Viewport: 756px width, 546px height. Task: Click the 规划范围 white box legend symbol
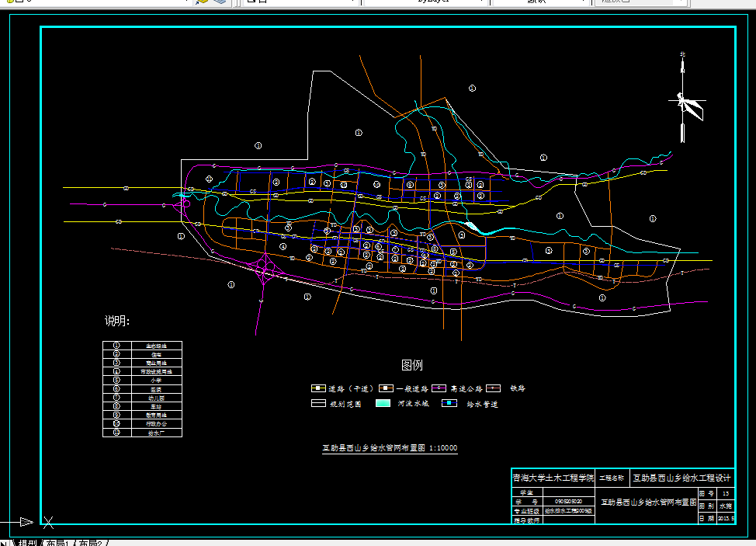pos(318,403)
